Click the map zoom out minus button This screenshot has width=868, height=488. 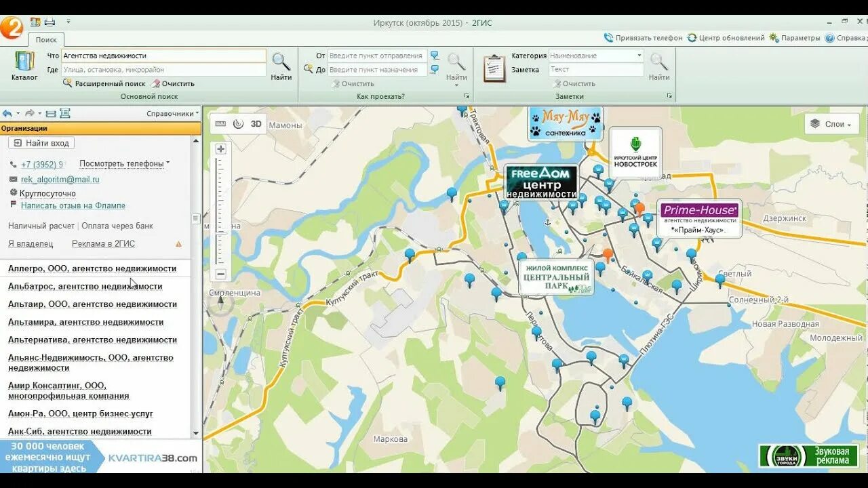pyautogui.click(x=220, y=274)
